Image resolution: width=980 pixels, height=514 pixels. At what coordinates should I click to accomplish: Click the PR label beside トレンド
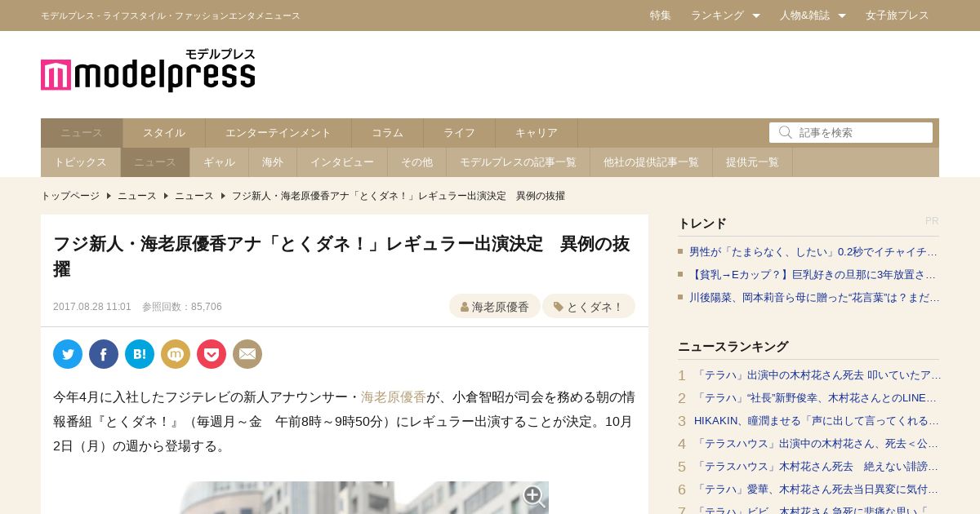point(932,221)
